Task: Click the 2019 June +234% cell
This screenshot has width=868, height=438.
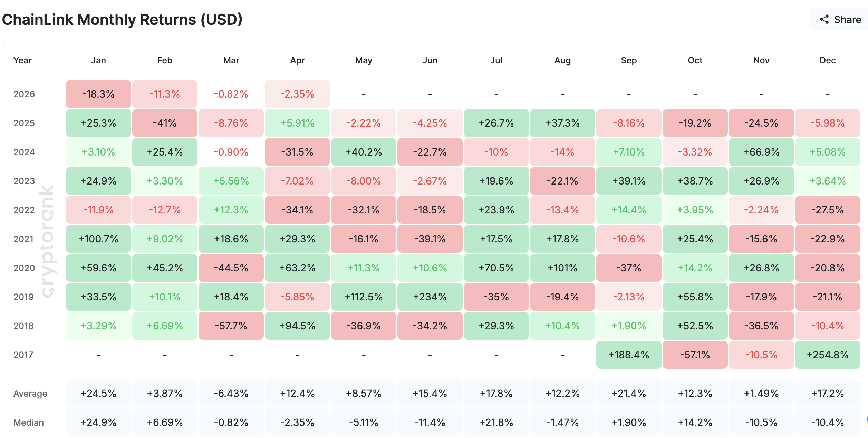Action: [430, 297]
